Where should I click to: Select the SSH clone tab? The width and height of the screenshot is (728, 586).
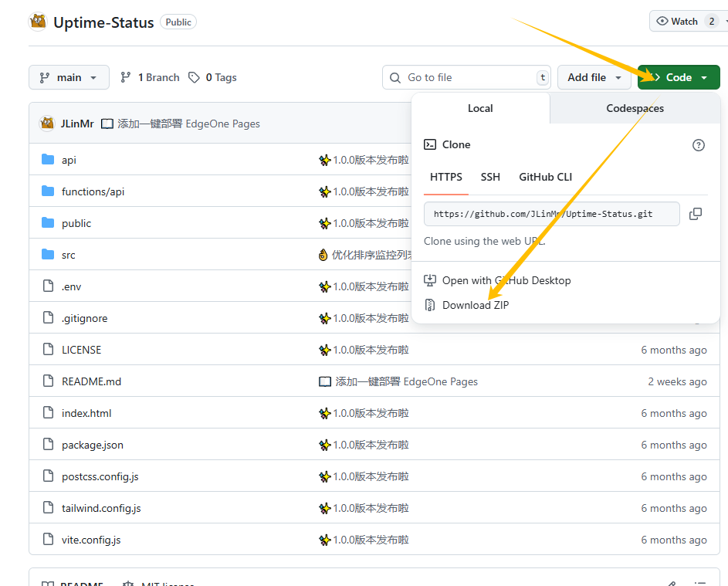pos(490,177)
